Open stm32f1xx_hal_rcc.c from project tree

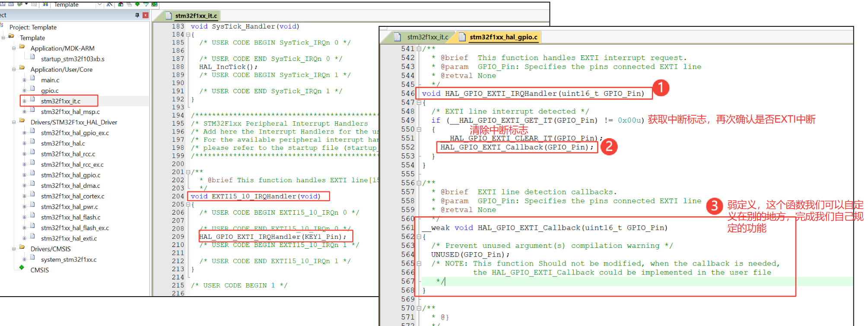pos(68,154)
